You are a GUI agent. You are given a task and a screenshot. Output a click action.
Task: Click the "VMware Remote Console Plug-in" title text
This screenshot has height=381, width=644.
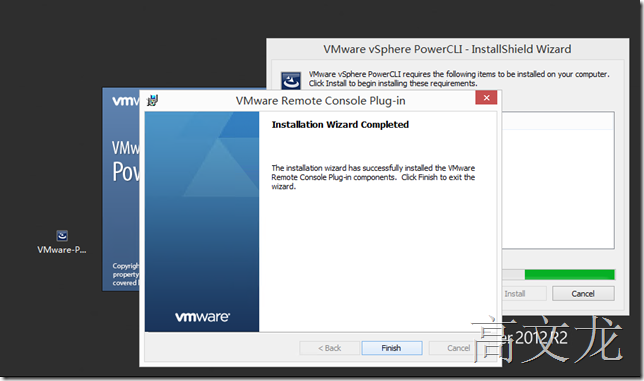[x=320, y=101]
